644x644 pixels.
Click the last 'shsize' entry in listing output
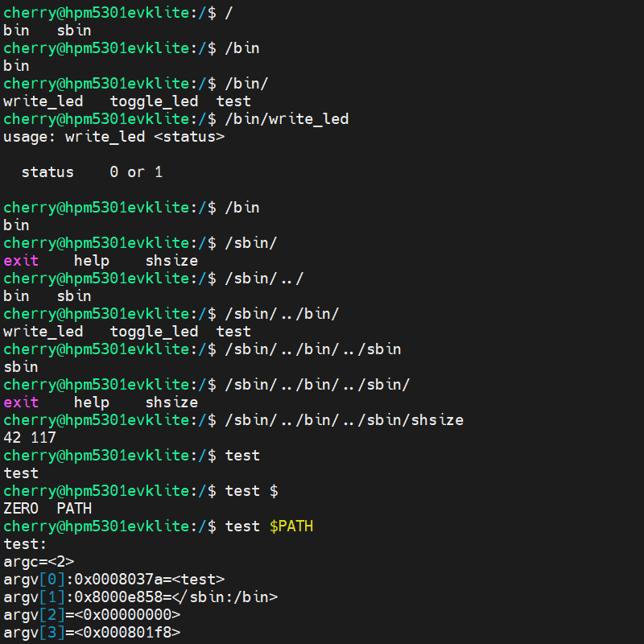tap(171, 402)
